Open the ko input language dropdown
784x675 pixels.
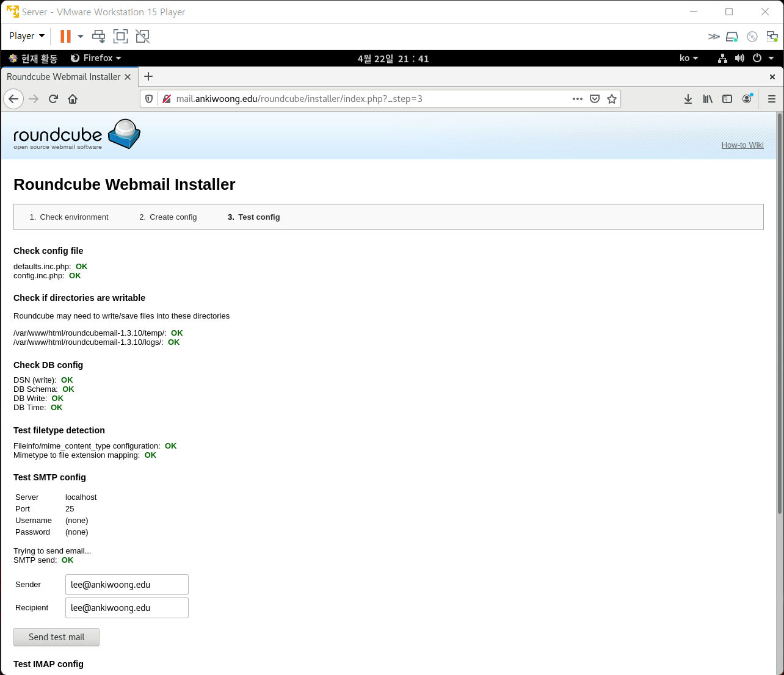pyautogui.click(x=689, y=58)
